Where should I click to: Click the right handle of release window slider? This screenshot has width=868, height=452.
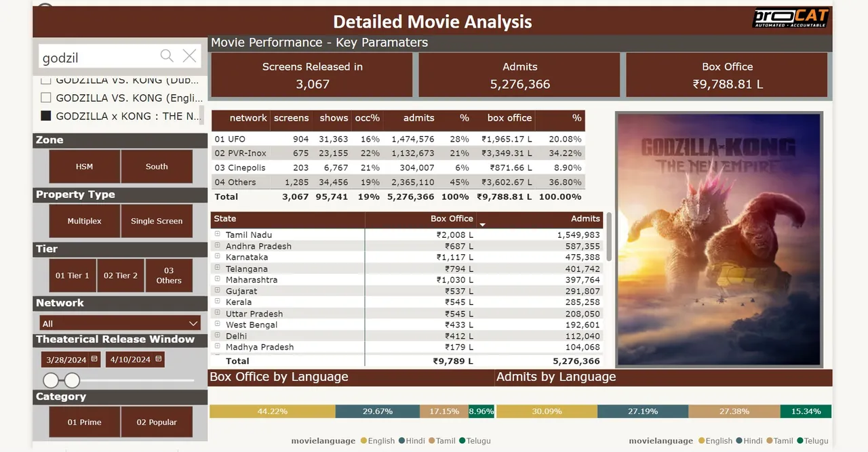coord(72,380)
